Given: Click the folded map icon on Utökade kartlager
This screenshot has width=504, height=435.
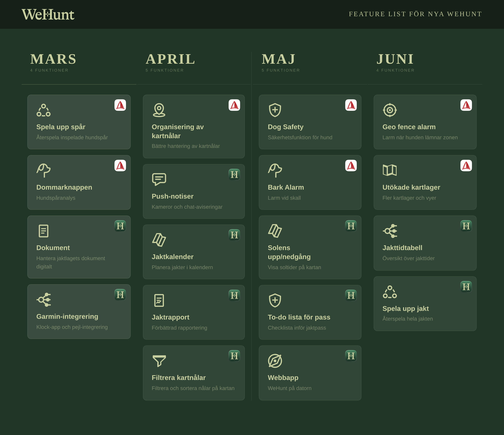Looking at the screenshot, I should [390, 170].
